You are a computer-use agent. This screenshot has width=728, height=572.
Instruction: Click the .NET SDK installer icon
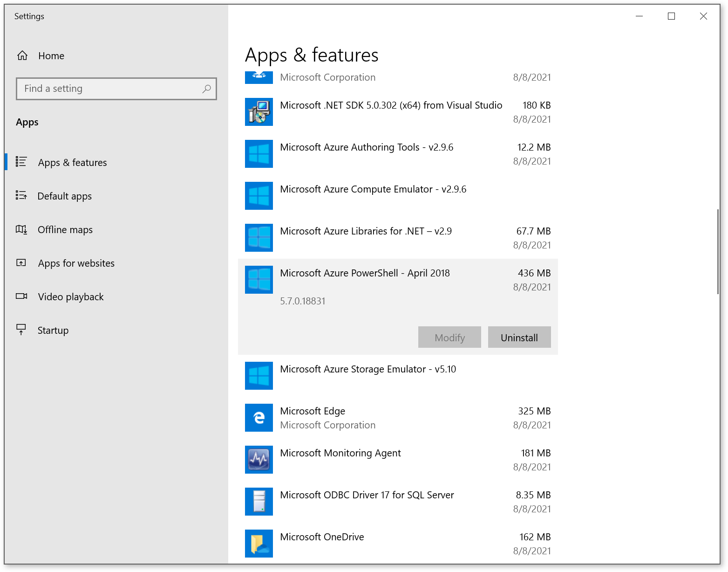point(259,112)
